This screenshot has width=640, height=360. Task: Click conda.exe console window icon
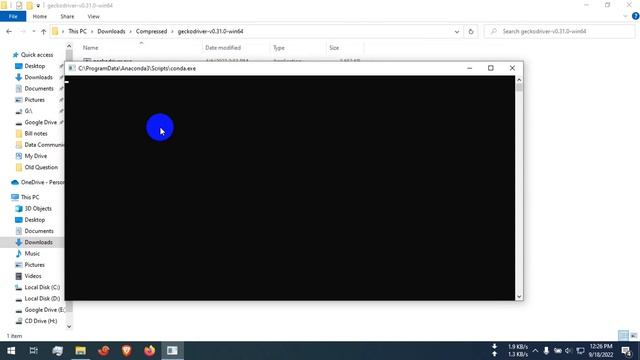pyautogui.click(x=72, y=68)
